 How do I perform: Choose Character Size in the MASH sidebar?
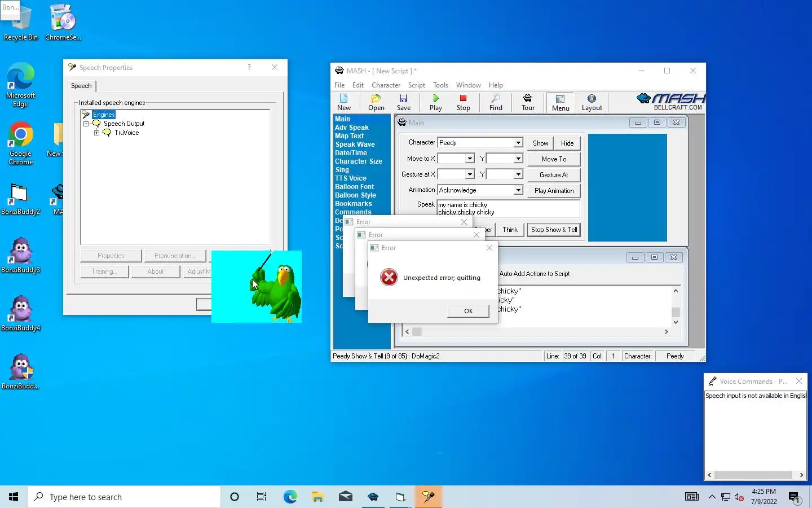click(x=359, y=161)
